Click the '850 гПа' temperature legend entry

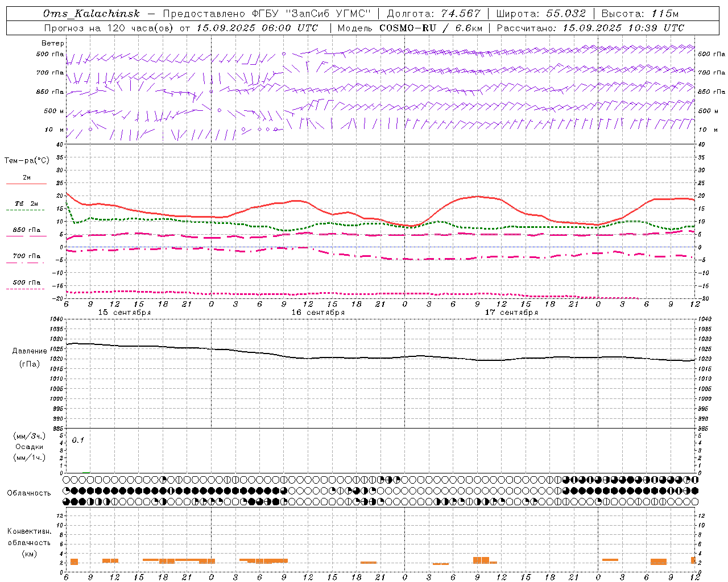[x=27, y=230]
